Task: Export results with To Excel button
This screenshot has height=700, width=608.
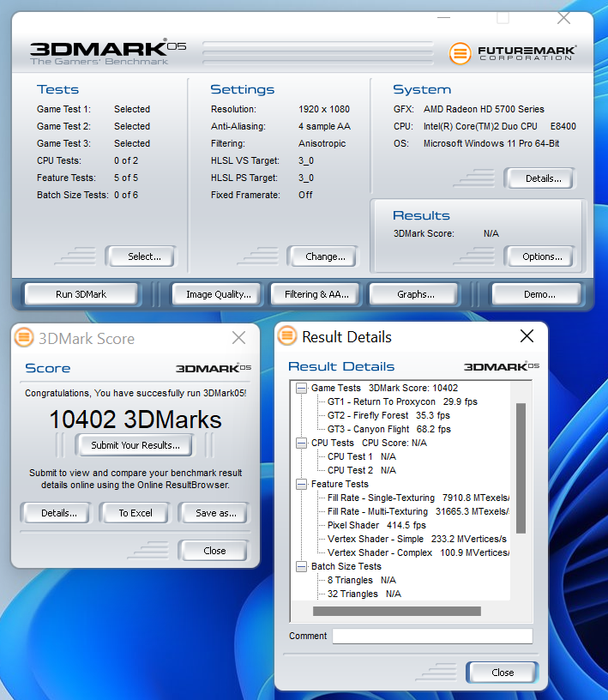Action: 135,513
